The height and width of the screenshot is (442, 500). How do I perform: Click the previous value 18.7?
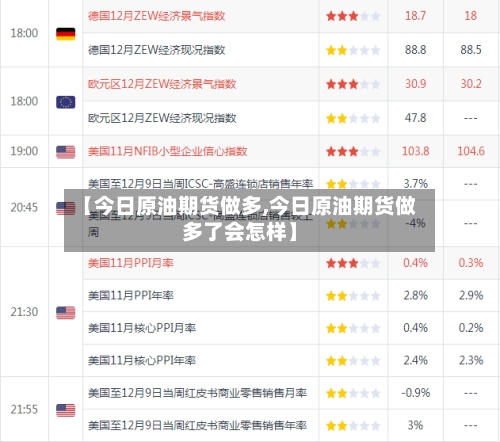point(415,16)
